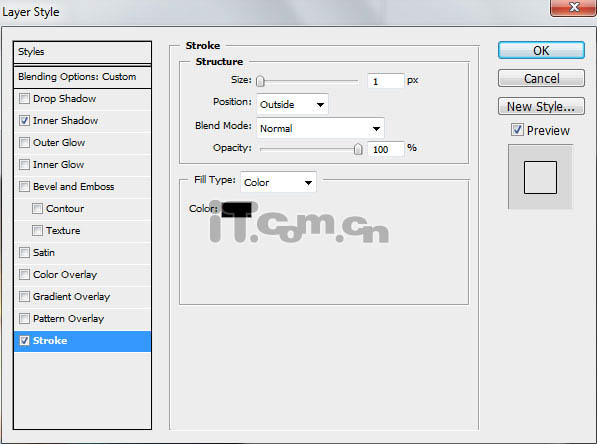
Task: Open the Position dropdown showing Outside
Action: click(292, 104)
